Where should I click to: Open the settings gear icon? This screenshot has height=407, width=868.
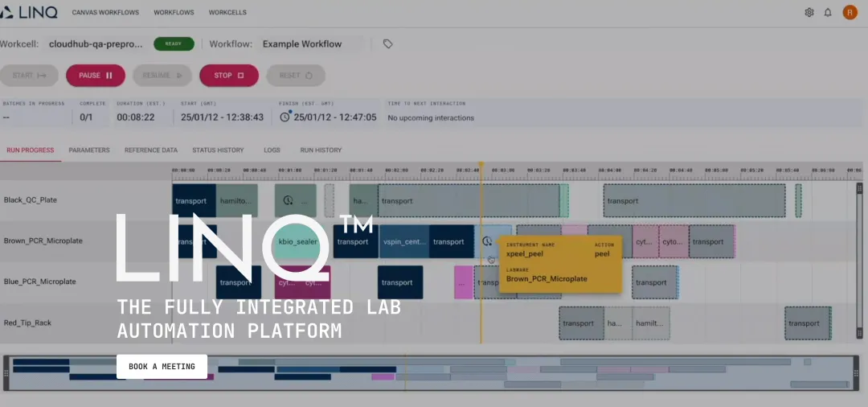pyautogui.click(x=809, y=12)
